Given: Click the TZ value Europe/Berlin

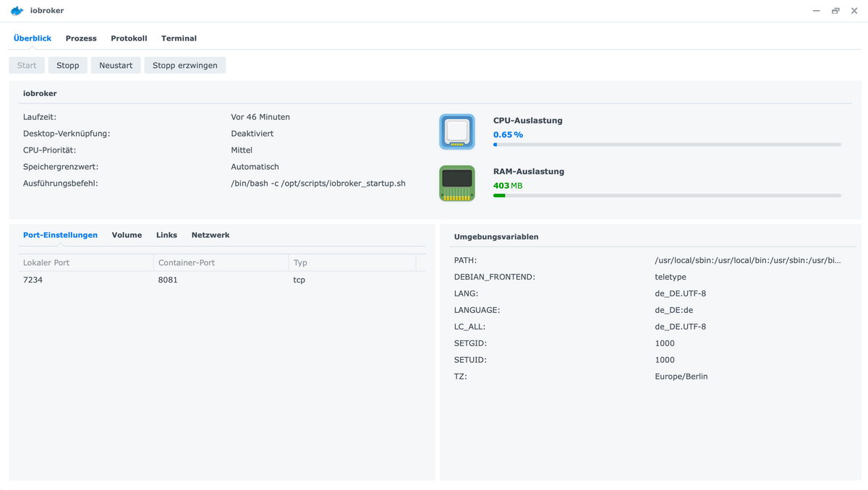Looking at the screenshot, I should (681, 377).
